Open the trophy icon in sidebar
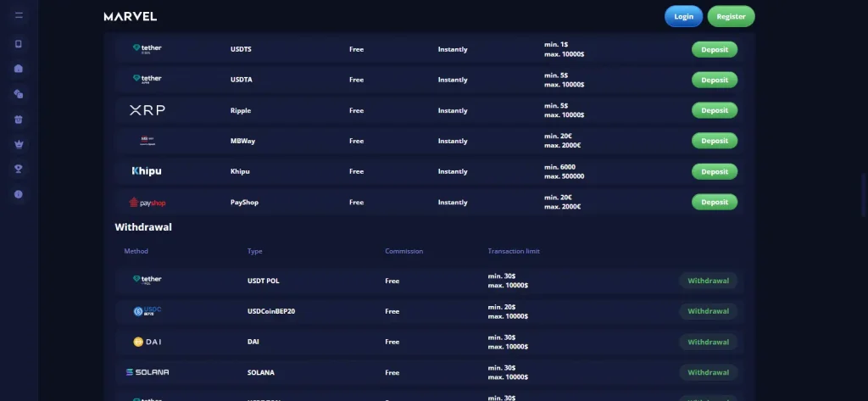This screenshot has height=401, width=868. click(x=19, y=169)
